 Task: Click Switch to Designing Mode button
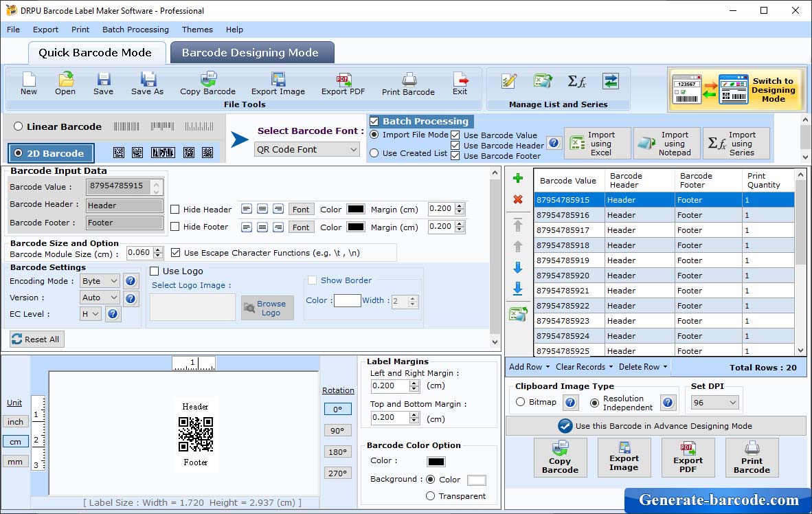[x=736, y=90]
